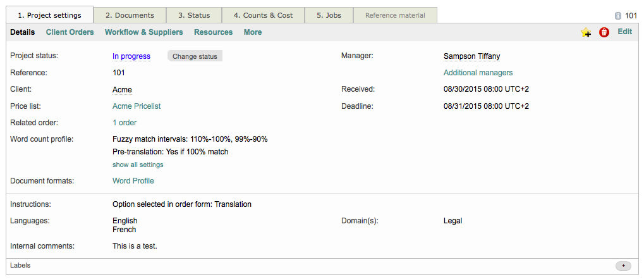
Task: Click the More sub-menu
Action: [252, 32]
